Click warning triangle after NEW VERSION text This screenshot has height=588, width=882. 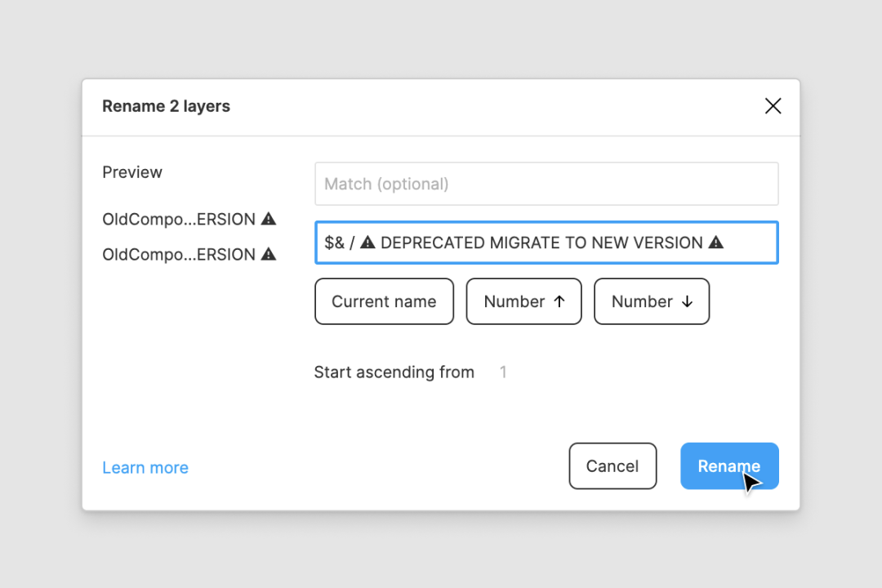pos(715,242)
